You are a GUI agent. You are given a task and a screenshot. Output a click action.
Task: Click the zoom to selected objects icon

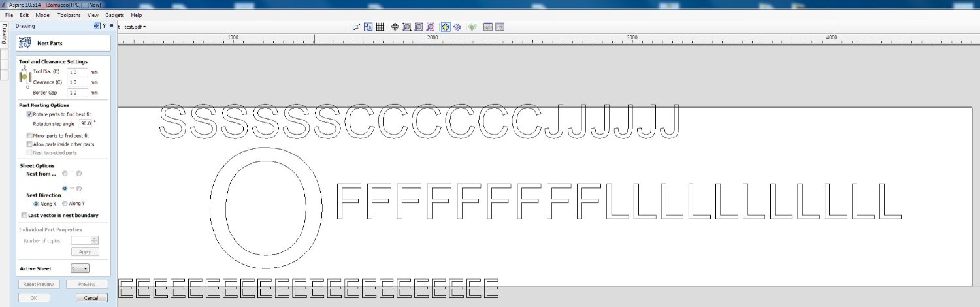point(431,27)
